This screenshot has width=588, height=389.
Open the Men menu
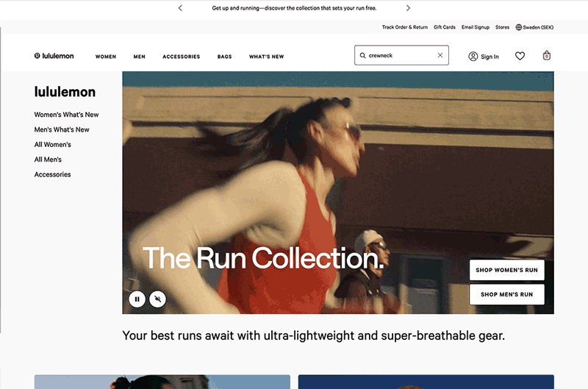coord(139,57)
